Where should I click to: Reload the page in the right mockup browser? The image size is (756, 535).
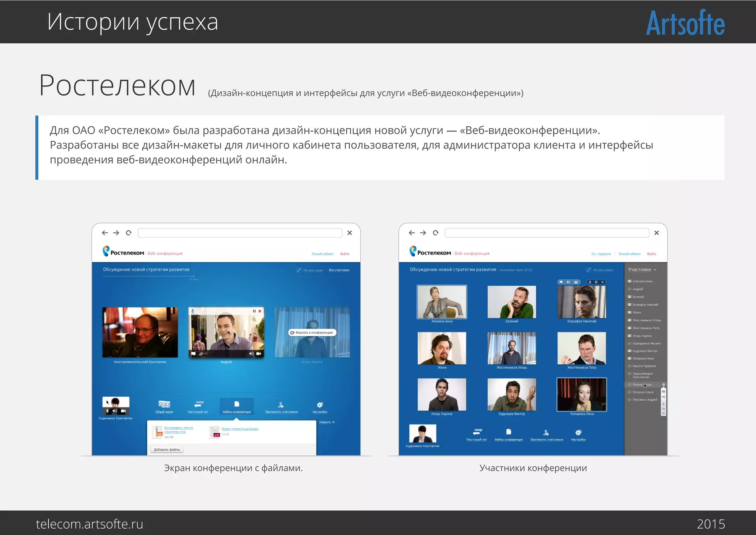(436, 233)
